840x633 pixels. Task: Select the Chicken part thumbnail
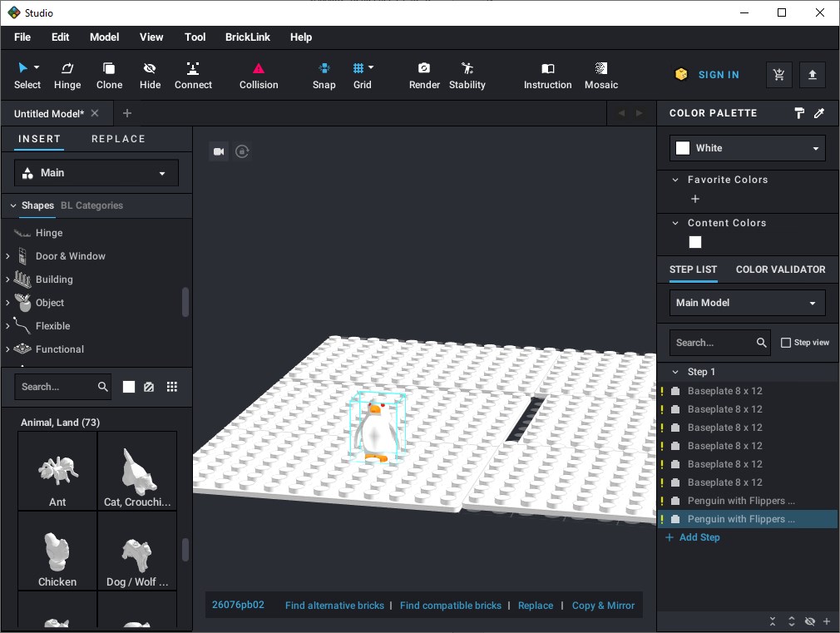pos(57,551)
